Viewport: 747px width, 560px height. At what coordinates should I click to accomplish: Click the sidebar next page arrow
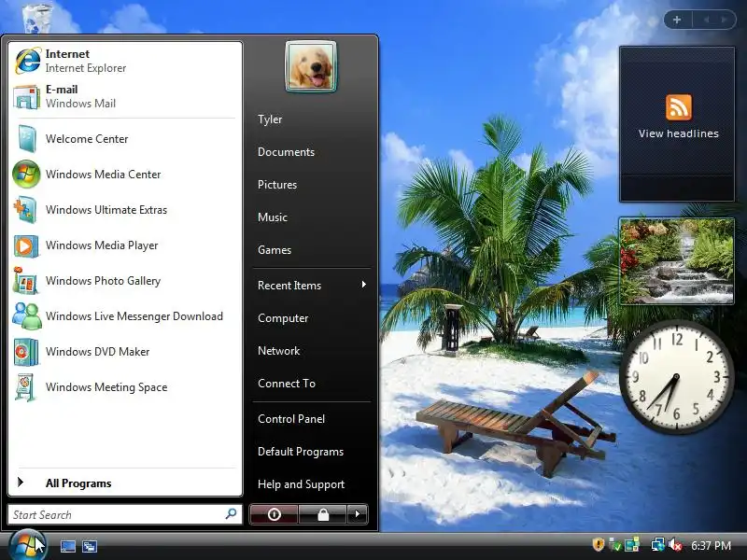pos(725,20)
